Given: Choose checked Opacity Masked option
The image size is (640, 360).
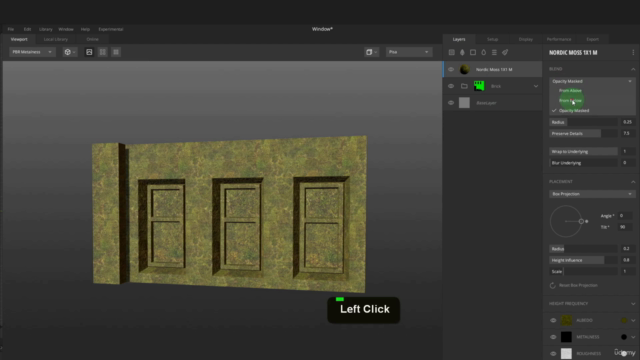Looking at the screenshot, I should tap(574, 111).
